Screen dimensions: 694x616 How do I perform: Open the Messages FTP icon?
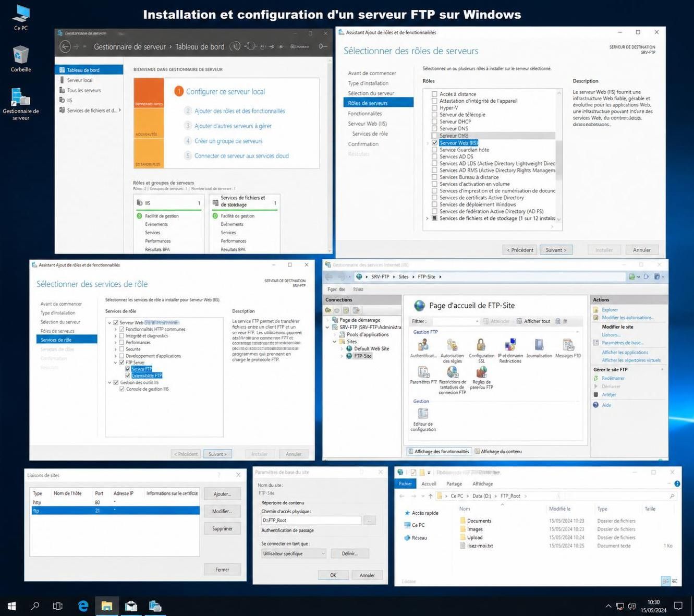(568, 345)
